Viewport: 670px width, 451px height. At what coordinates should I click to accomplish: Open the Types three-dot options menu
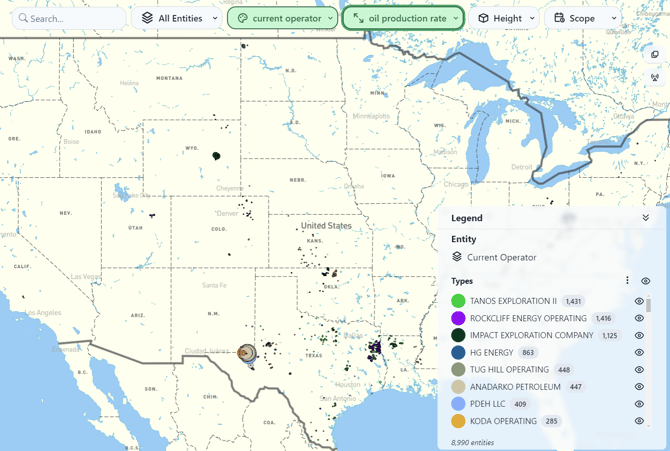coord(627,281)
